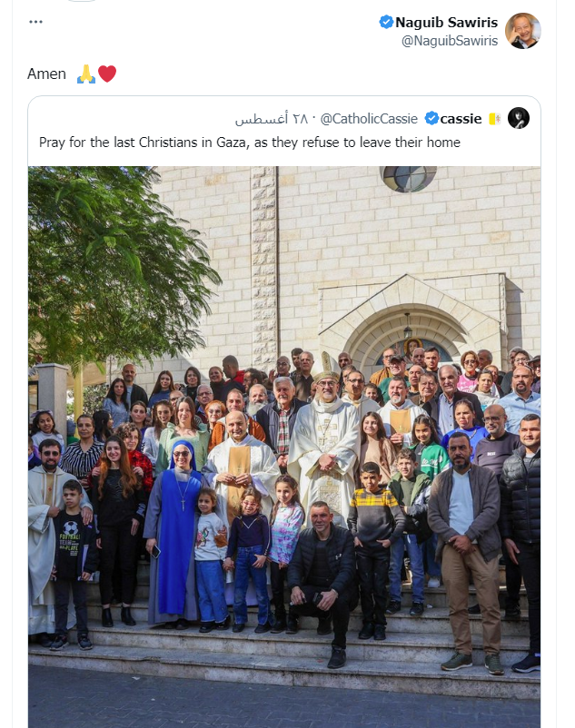Screen dimensions: 575x728
Task: Open the church group photo
Action: pos(284,448)
